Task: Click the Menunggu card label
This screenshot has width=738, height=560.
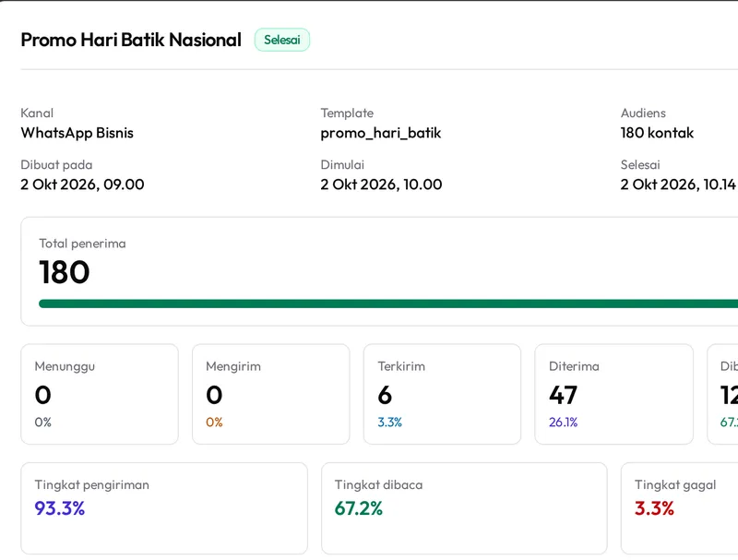Action: click(65, 366)
